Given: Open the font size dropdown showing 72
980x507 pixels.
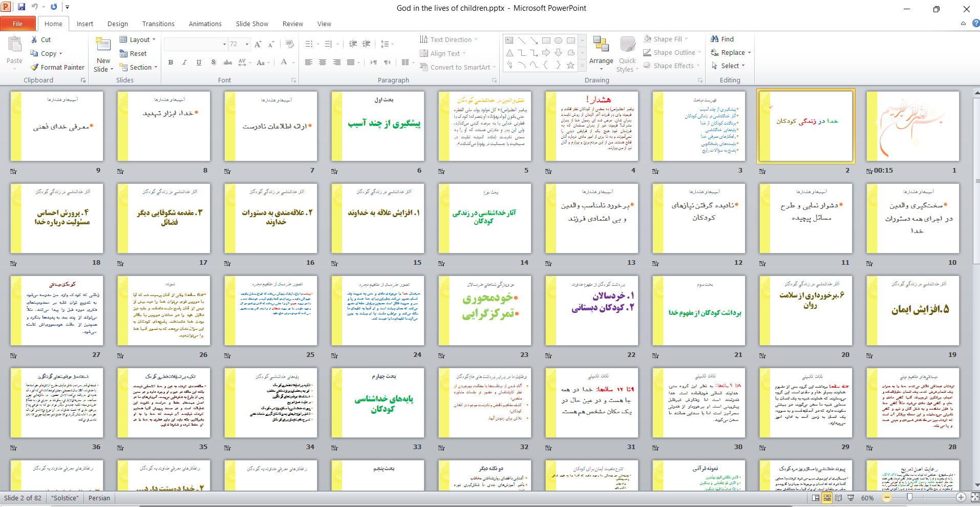Looking at the screenshot, I should tap(247, 45).
